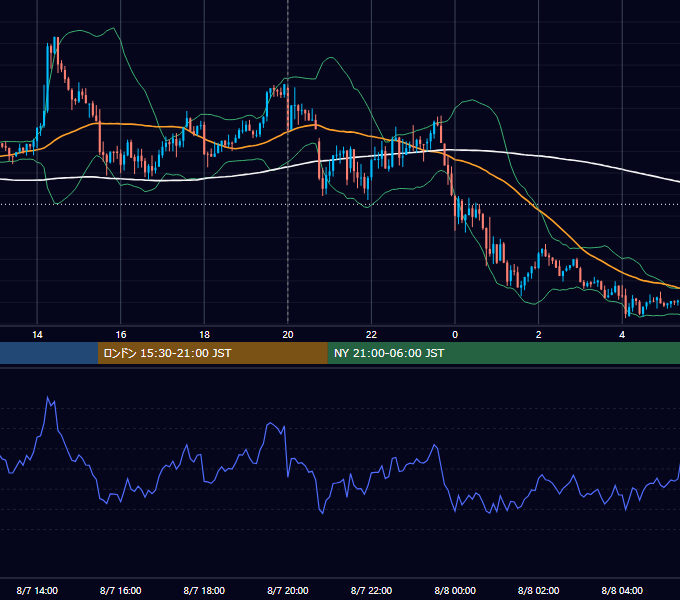Click the 20 hour label on price chart axis
680x600 pixels.
tap(288, 335)
